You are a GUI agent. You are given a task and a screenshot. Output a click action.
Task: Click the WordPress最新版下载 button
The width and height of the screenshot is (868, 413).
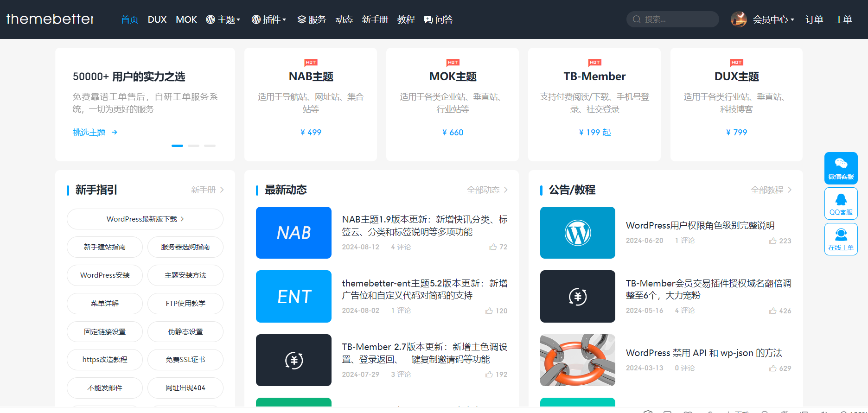tap(145, 219)
